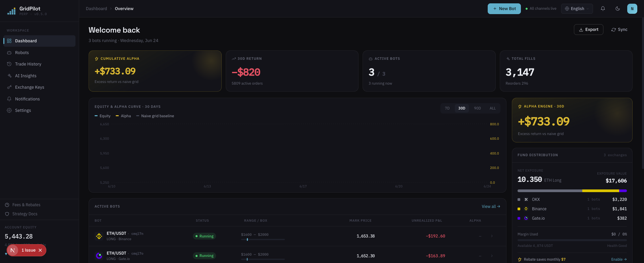Click the Gate.io logo in Fund Distribution
This screenshot has width=644, height=263.
point(526,218)
